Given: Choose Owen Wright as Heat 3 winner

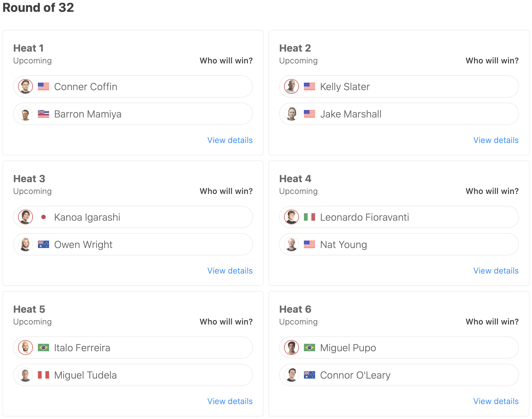Looking at the screenshot, I should [x=133, y=244].
